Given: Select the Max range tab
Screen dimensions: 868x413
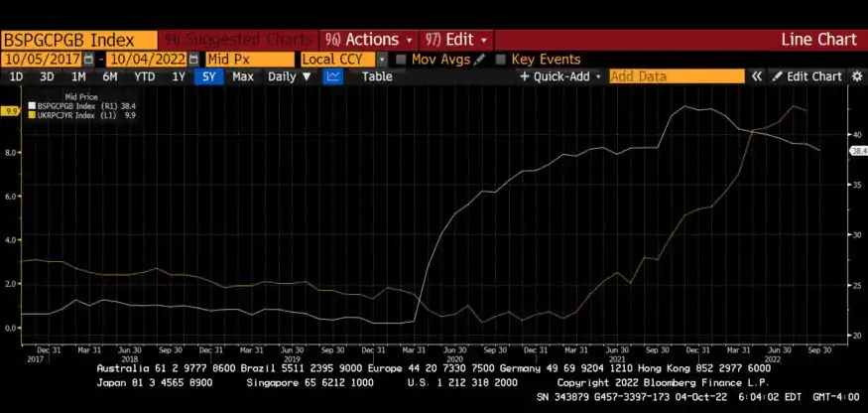Looking at the screenshot, I should click(x=242, y=76).
